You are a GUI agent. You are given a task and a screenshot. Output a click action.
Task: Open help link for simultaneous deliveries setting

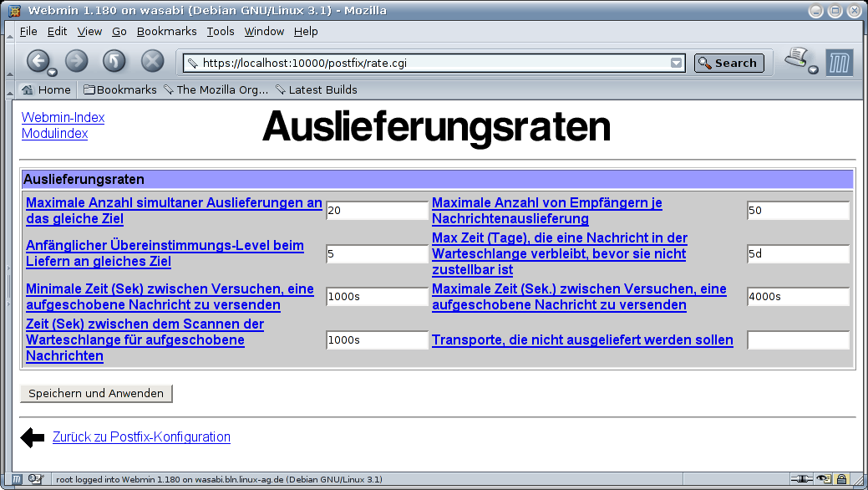coord(174,211)
